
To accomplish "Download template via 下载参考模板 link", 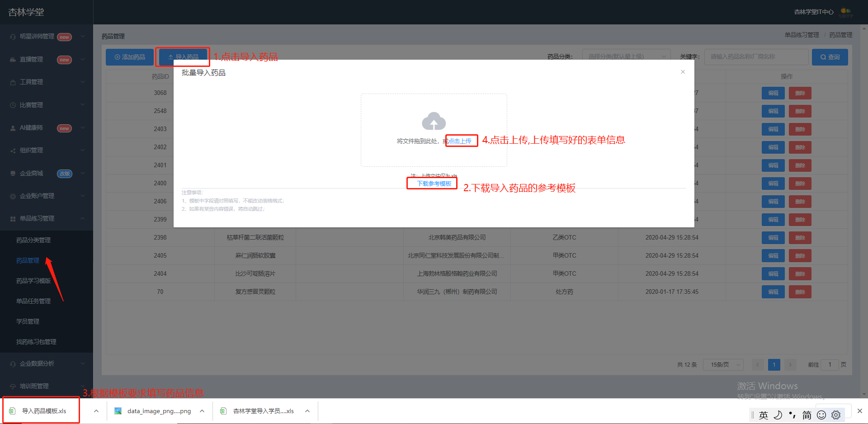I will (434, 184).
